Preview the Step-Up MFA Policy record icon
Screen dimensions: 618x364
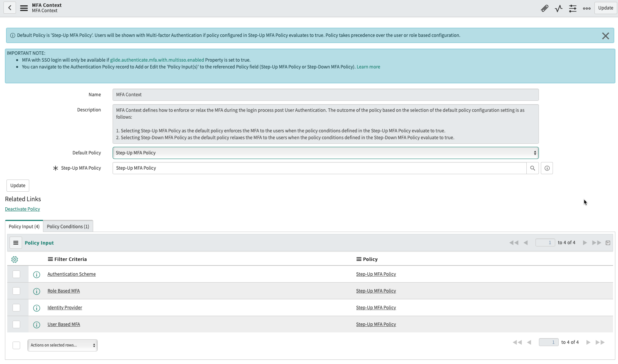click(x=547, y=168)
